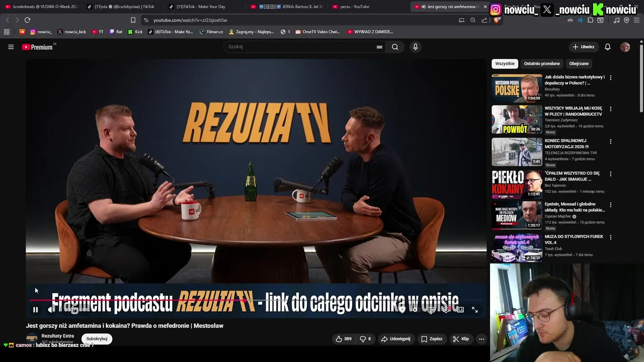Pause the video playback
Screen dimensions: 644x362
(x=35, y=310)
